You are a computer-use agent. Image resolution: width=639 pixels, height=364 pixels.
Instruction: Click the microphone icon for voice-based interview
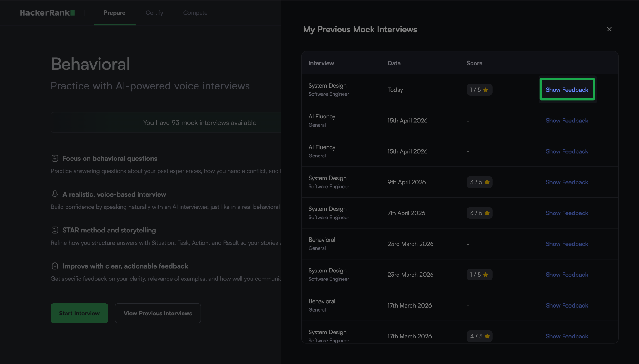pos(55,194)
